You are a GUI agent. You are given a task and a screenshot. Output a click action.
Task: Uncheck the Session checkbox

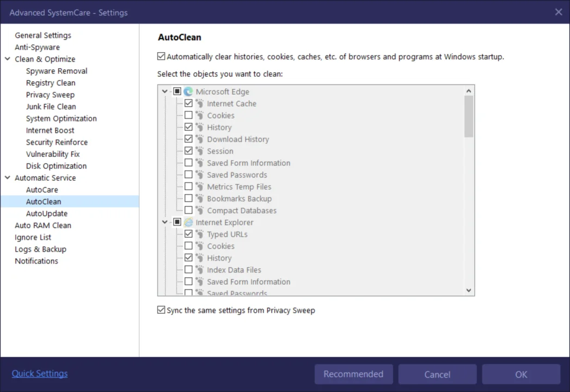click(188, 151)
